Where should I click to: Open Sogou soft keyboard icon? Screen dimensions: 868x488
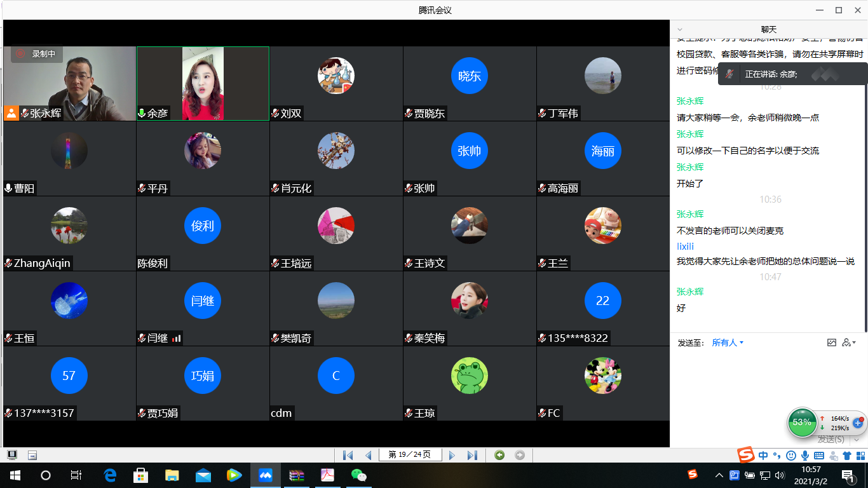pos(819,456)
